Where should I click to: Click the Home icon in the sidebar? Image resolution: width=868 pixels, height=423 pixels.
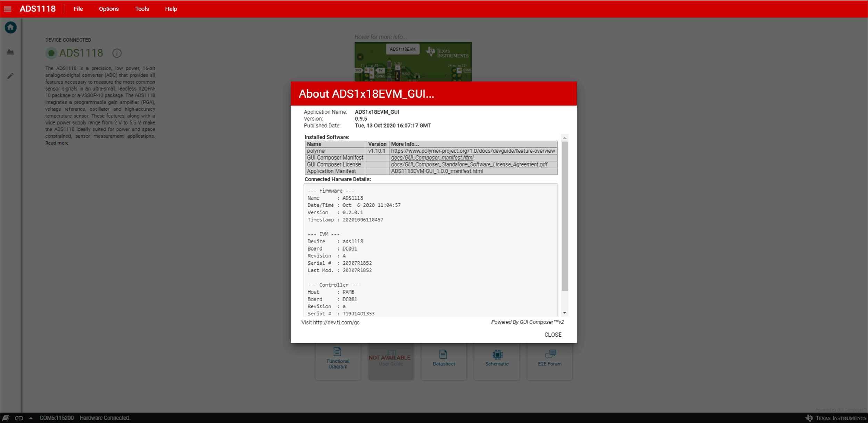pos(10,27)
